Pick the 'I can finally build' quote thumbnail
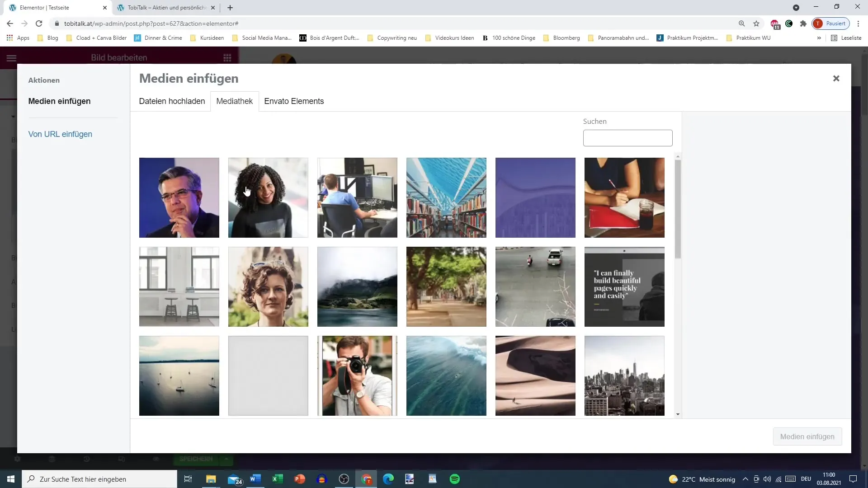This screenshot has width=868, height=488. click(x=624, y=286)
